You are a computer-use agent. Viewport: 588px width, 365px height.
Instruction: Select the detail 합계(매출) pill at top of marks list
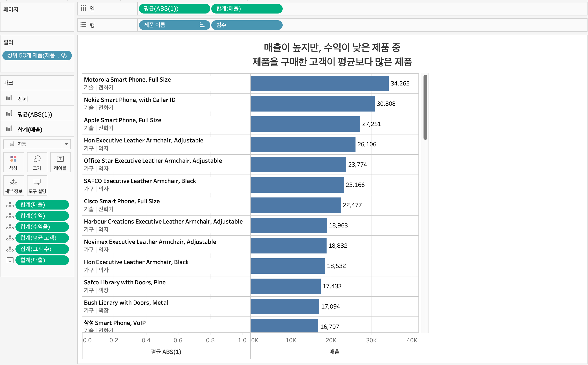(x=42, y=205)
